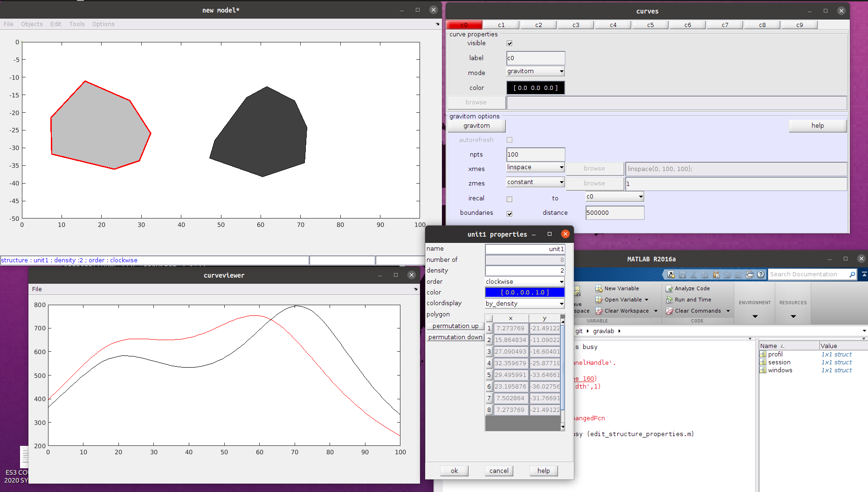This screenshot has height=492, width=868.
Task: Open the Objects menu in new model window
Action: pos(32,24)
